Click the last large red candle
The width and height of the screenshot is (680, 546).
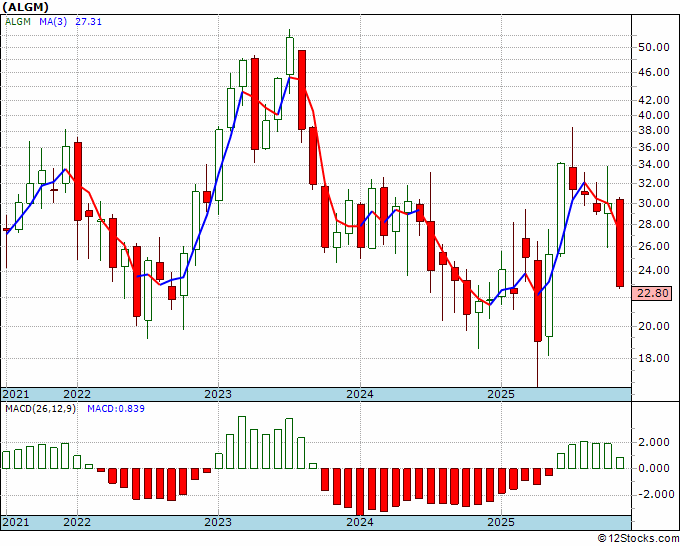[x=620, y=243]
